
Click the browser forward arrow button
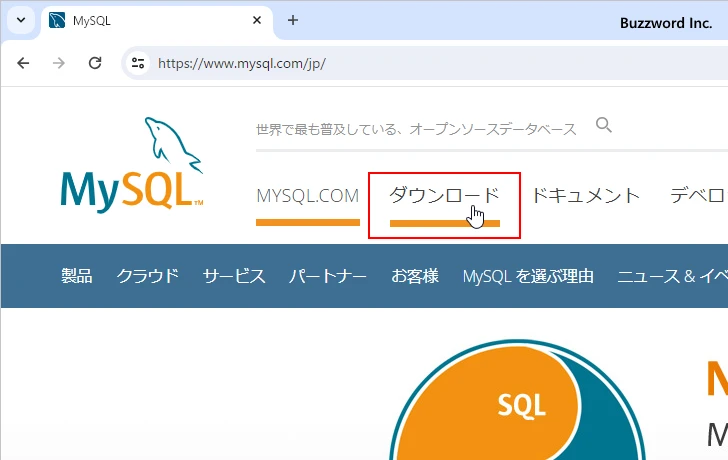59,63
